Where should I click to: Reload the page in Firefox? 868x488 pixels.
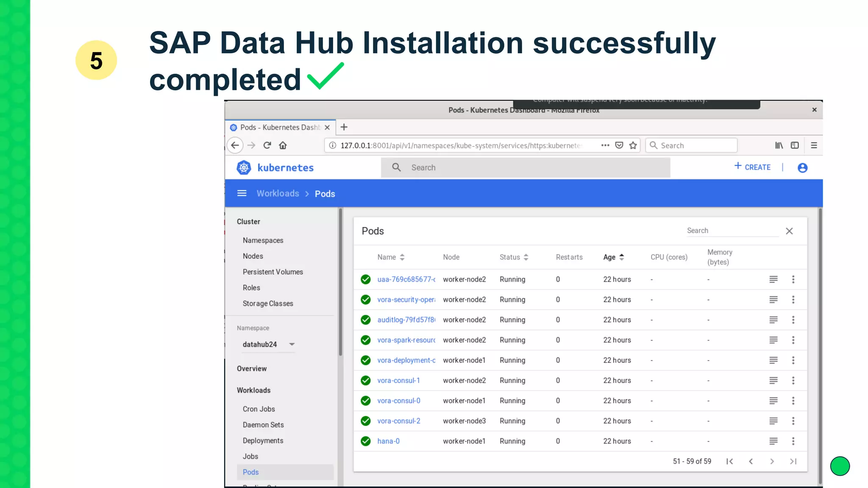pyautogui.click(x=267, y=145)
